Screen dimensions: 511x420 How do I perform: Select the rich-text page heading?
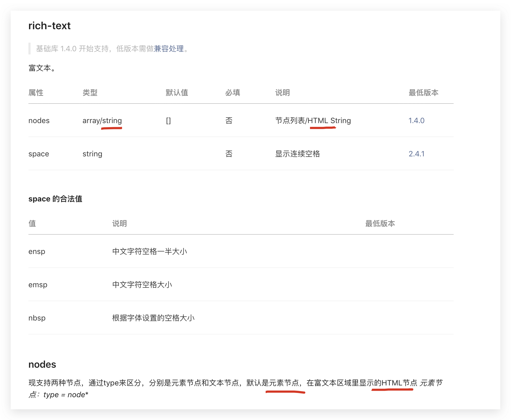tap(49, 26)
